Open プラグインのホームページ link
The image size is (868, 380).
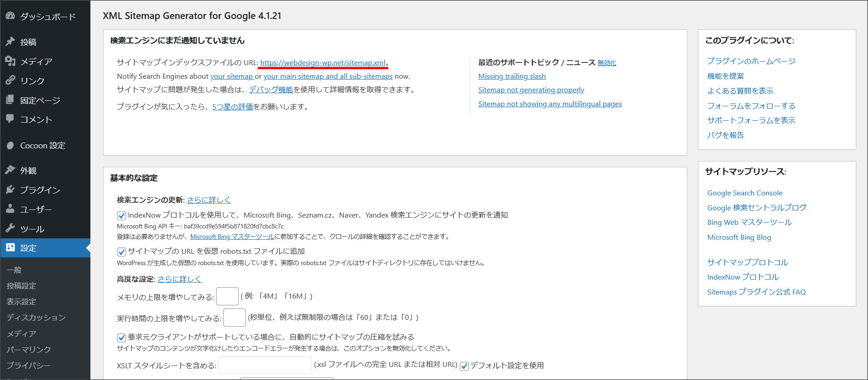point(751,61)
